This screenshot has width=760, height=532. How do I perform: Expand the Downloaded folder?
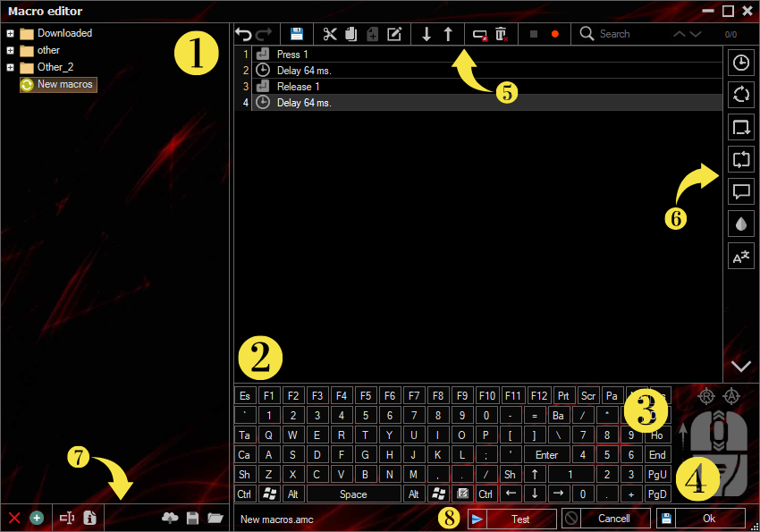10,34
